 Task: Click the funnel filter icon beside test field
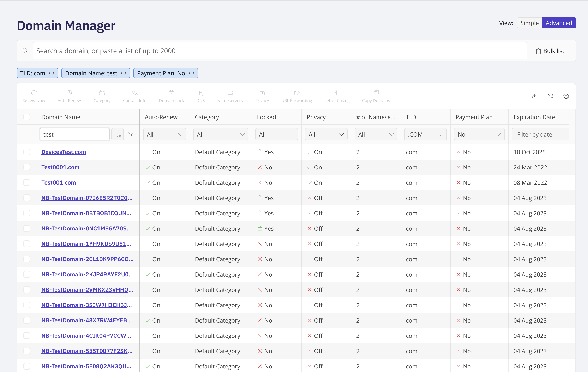point(131,134)
